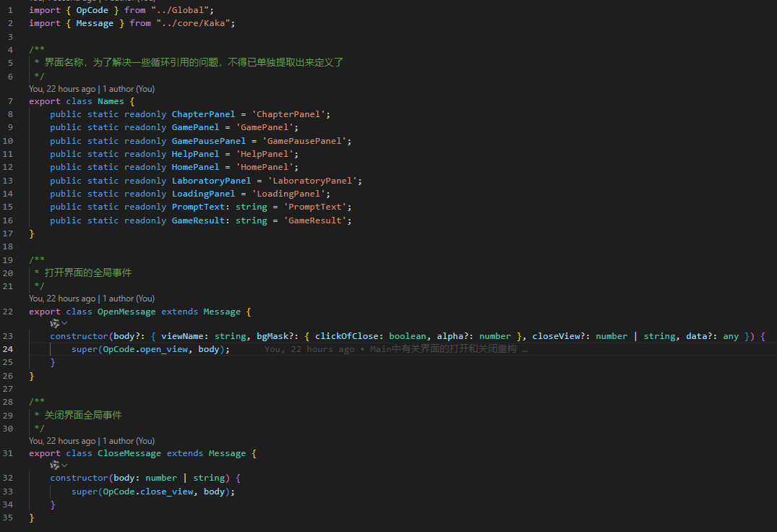The height and width of the screenshot is (532, 777).
Task: Click the viewName parameter on line 23
Action: click(182, 336)
